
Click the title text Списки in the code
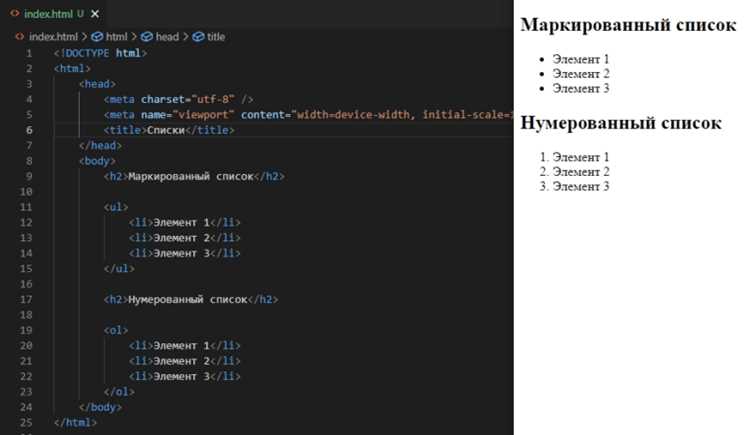[x=165, y=130]
